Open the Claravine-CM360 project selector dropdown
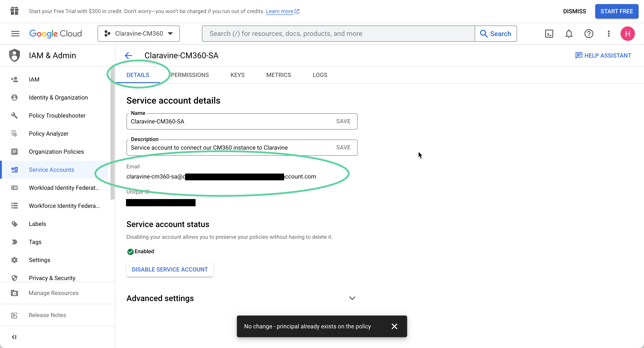 138,34
